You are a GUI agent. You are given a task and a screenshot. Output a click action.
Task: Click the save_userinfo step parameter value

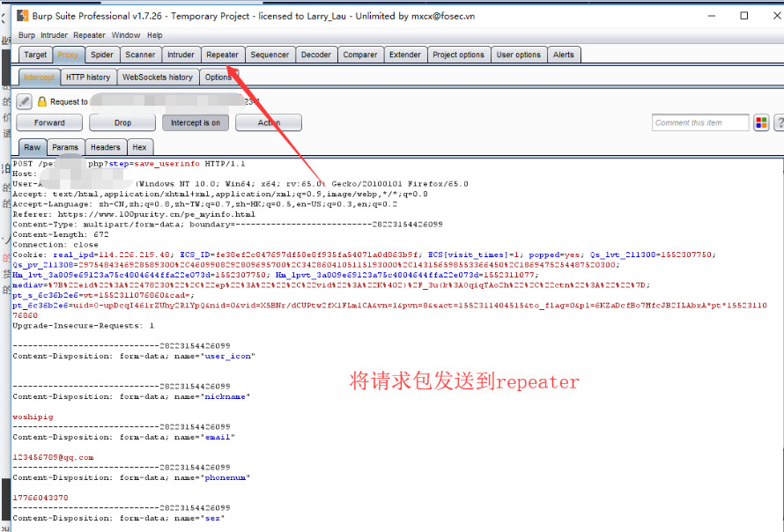tap(167, 164)
